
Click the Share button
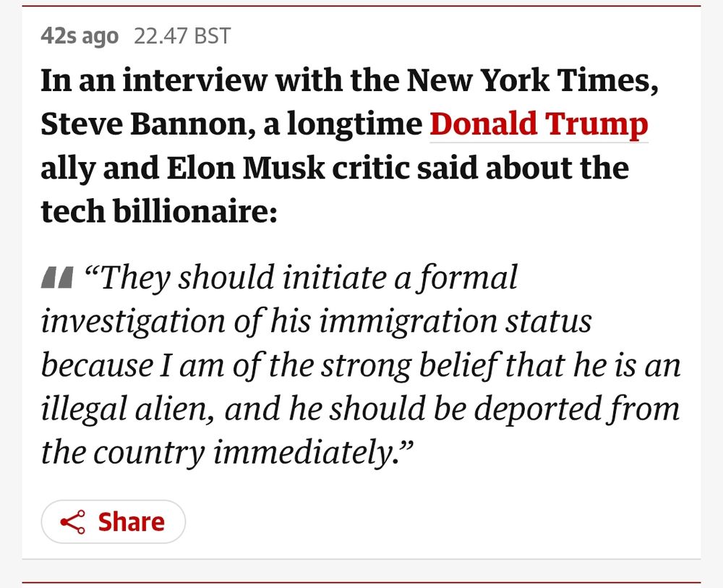[x=114, y=521]
